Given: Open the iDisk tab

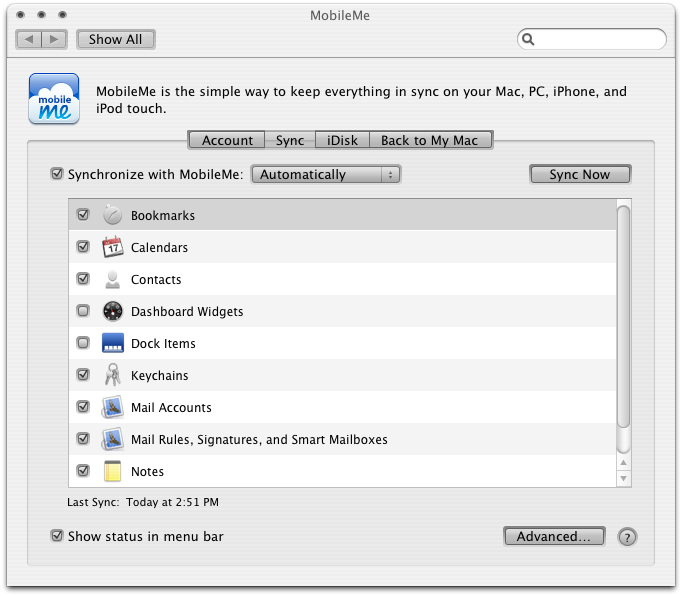Looking at the screenshot, I should pos(342,140).
